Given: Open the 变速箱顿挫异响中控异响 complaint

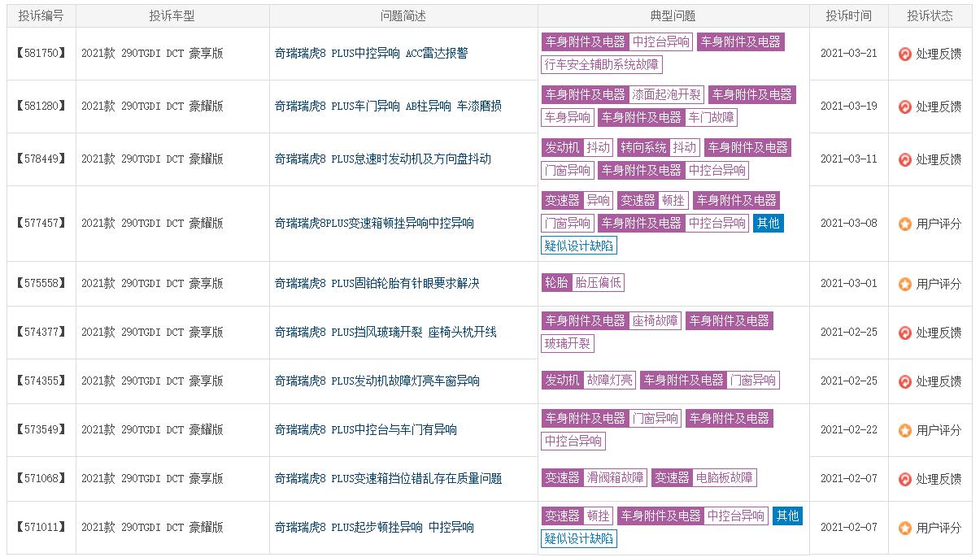Looking at the screenshot, I should coord(374,223).
